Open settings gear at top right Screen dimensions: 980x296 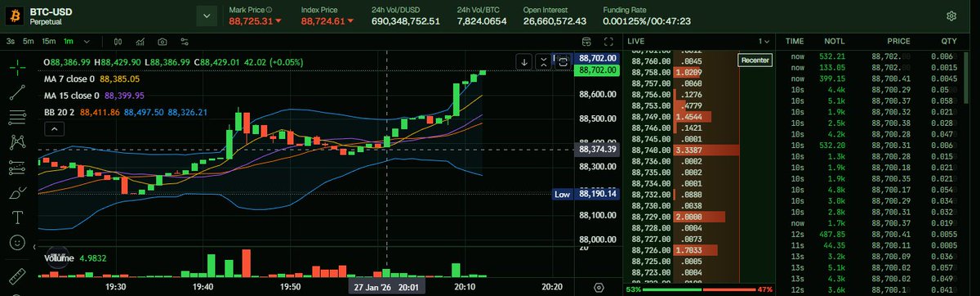click(951, 16)
